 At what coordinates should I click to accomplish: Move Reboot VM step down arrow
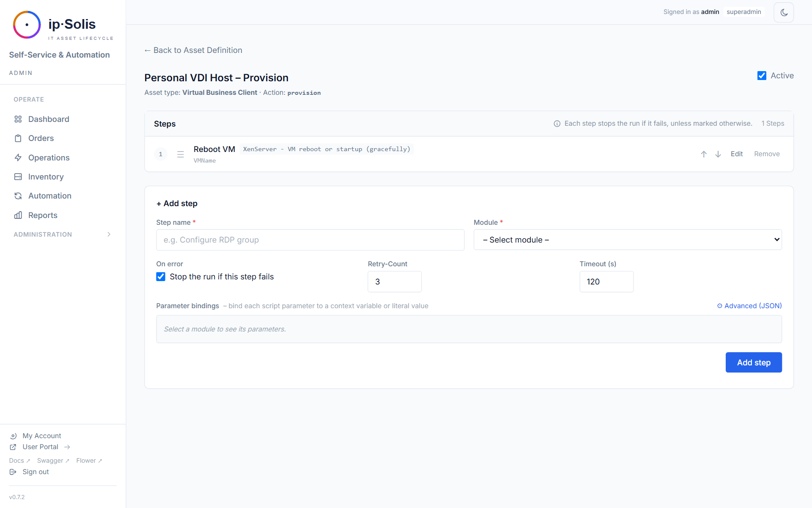pyautogui.click(x=718, y=154)
